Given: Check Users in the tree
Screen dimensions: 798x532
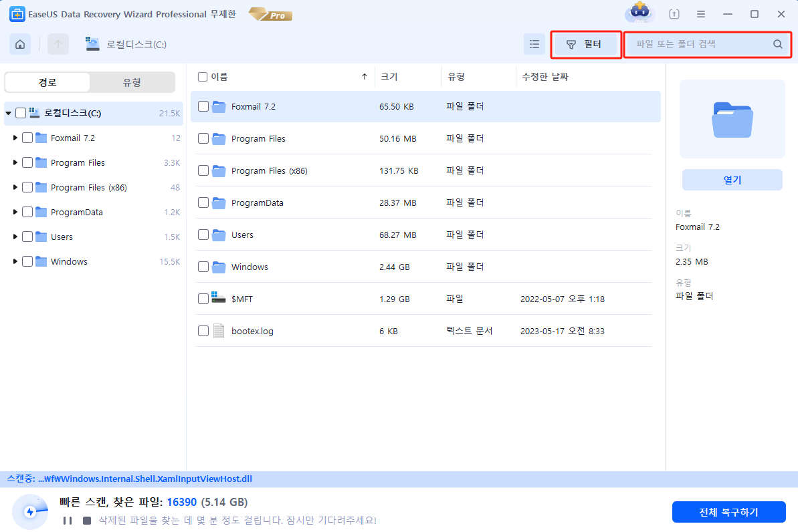Looking at the screenshot, I should click(27, 237).
